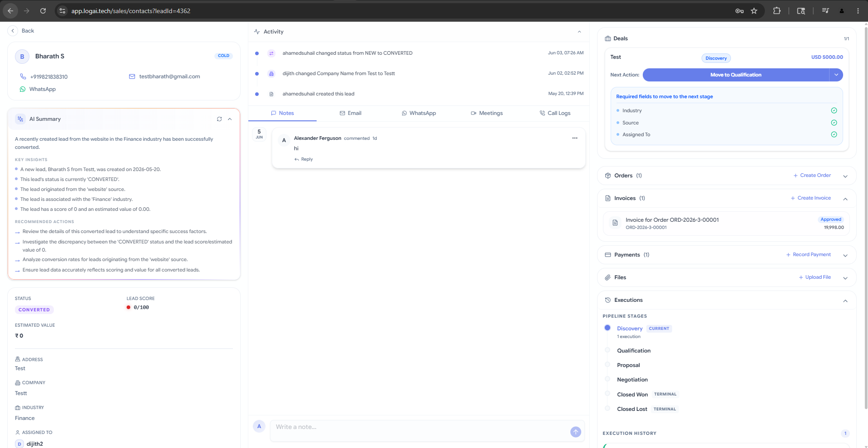This screenshot has width=868, height=448.
Task: Open the Call Logs tab
Action: [555, 113]
